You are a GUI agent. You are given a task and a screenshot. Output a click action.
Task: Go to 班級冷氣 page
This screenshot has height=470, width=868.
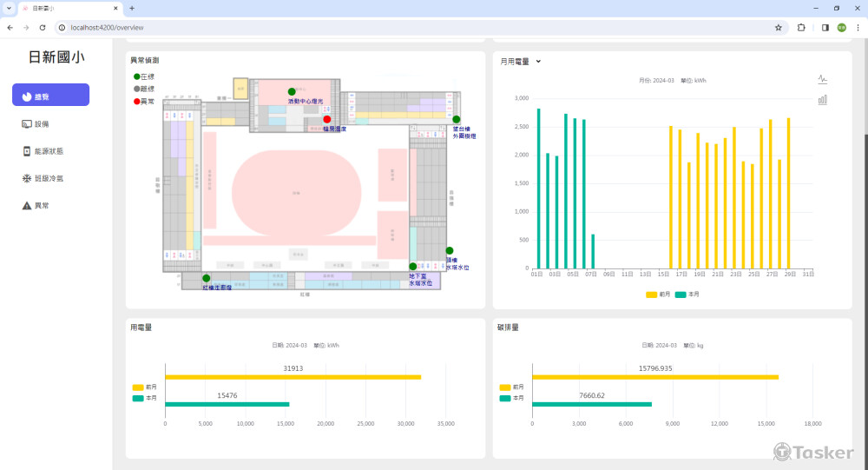pos(48,178)
